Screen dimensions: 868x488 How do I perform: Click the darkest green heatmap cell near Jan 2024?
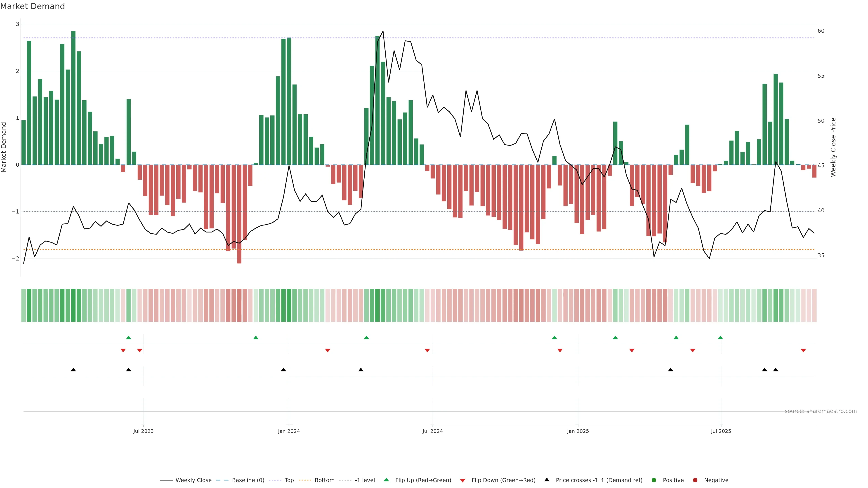[289, 305]
